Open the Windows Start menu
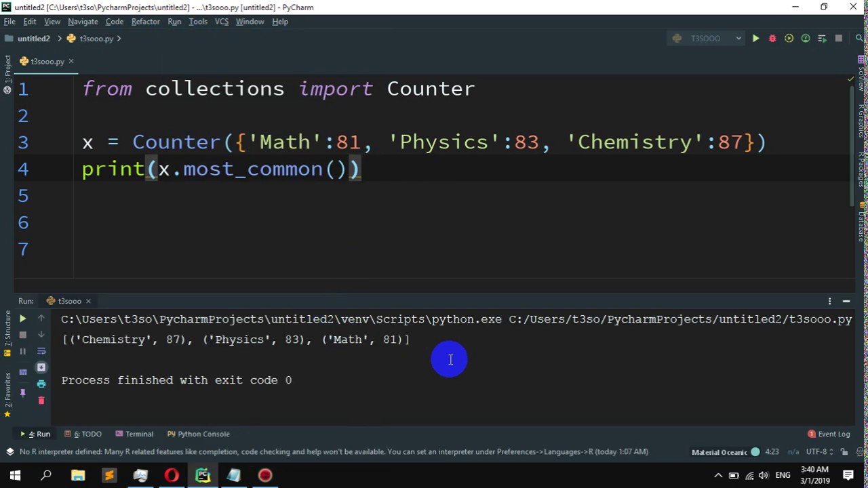Viewport: 868px width, 488px height. (x=15, y=476)
